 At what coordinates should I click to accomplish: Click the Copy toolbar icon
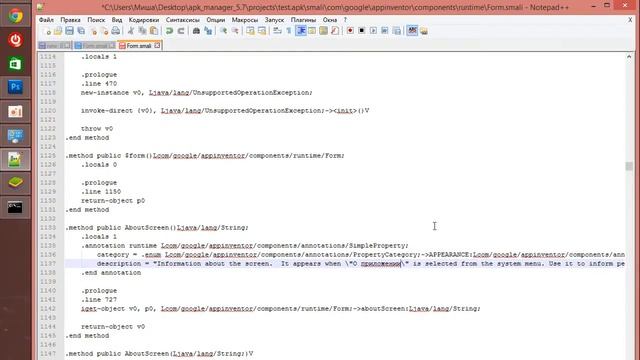pyautogui.click(x=142, y=31)
